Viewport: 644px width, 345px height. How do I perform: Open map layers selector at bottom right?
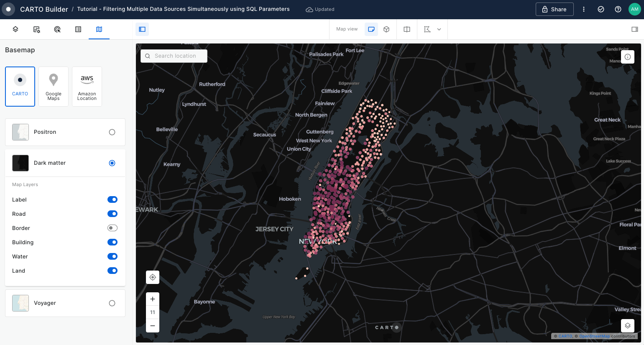pos(627,326)
